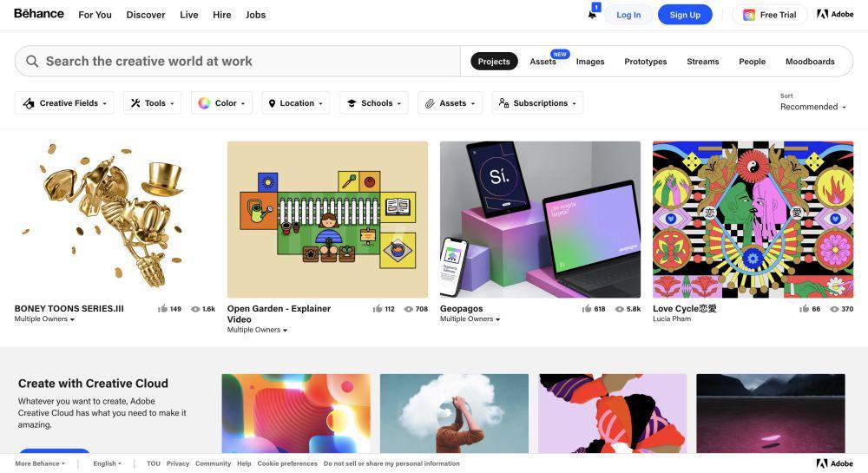Switch to the new Assets search tab
The height and width of the screenshot is (473, 868).
(542, 62)
